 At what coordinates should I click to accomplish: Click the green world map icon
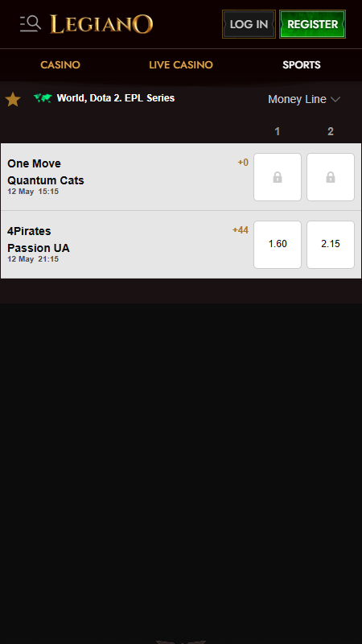(x=43, y=98)
